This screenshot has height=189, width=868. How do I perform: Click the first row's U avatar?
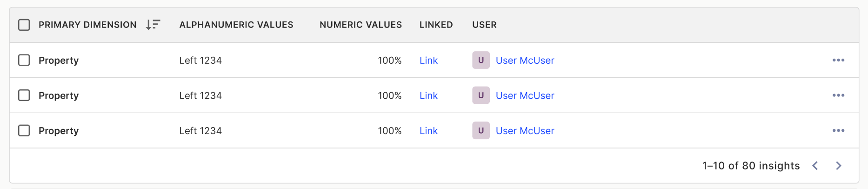(x=481, y=60)
